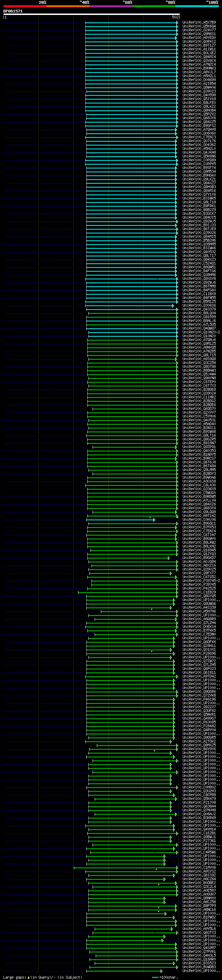The height and width of the screenshot is (980, 222).
Task: Click the purple ~60% identity scale segment
Action: pos(111,6)
